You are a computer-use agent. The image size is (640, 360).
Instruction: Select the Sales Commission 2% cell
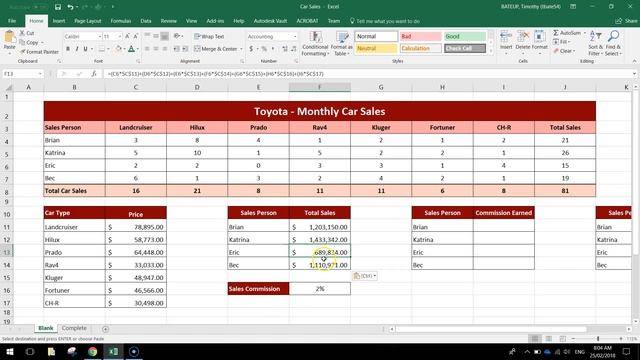(320, 289)
